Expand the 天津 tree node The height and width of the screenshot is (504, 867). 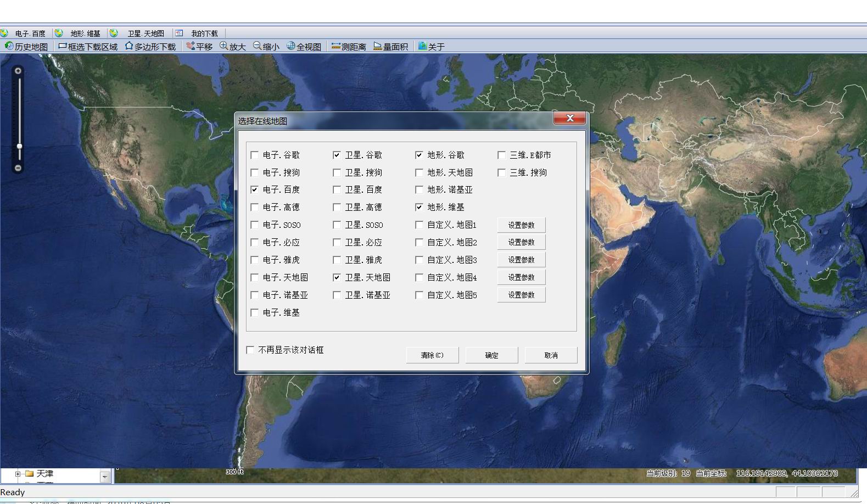point(18,474)
